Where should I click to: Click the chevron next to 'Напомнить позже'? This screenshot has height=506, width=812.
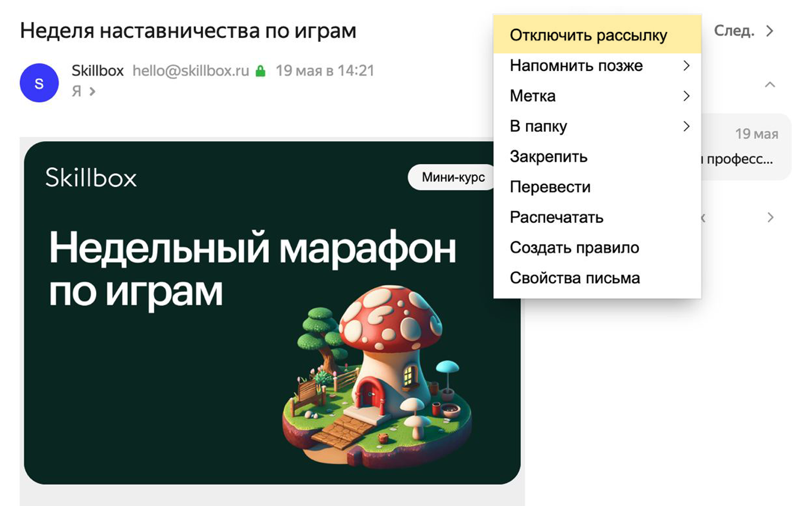(x=686, y=66)
